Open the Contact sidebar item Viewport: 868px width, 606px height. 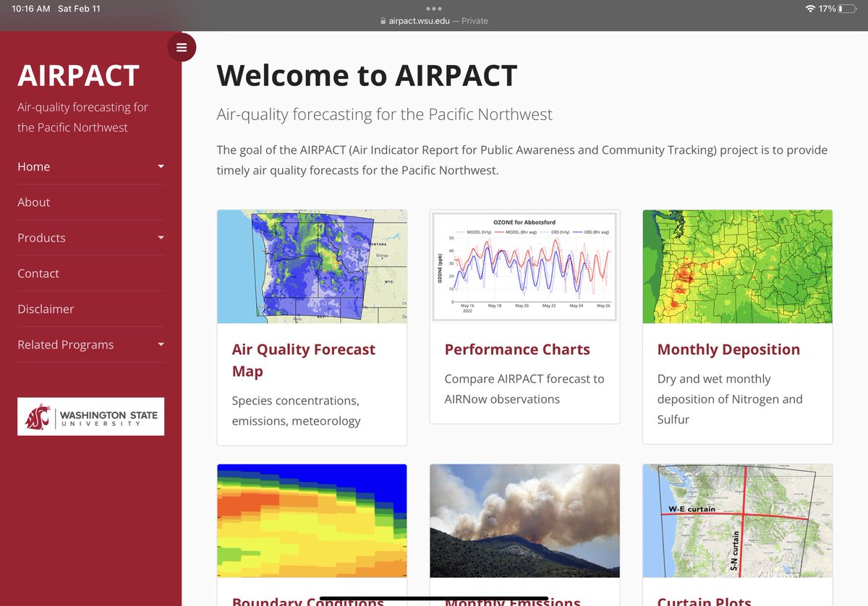pos(38,273)
